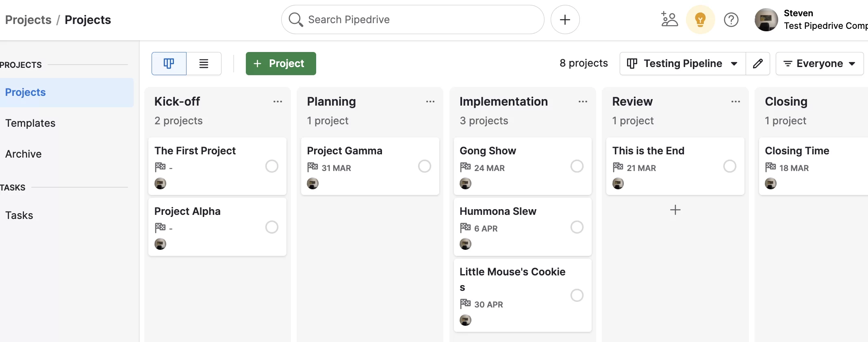Open the help question mark icon

pos(731,19)
